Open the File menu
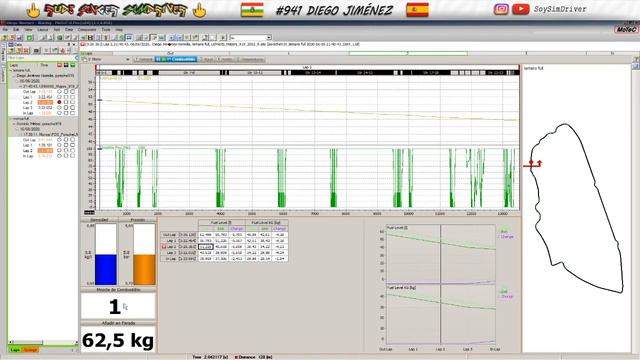Screen dimensions: 640x360 tap(5, 30)
